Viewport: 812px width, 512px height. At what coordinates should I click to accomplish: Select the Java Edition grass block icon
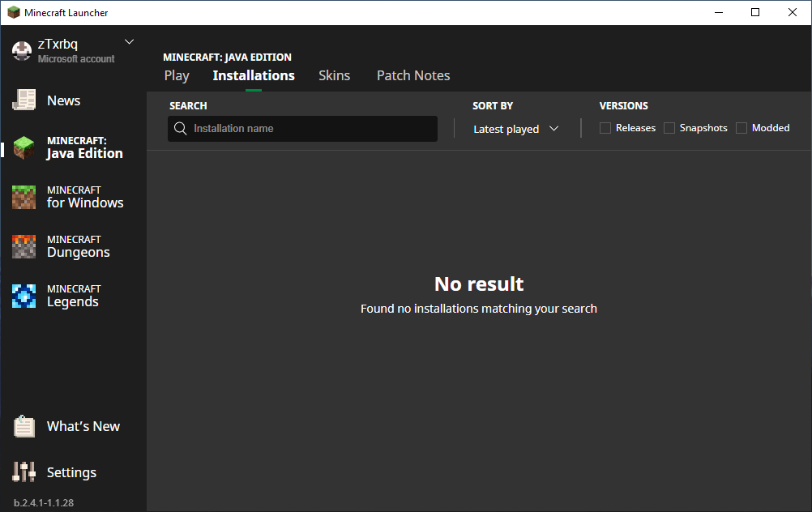point(24,147)
